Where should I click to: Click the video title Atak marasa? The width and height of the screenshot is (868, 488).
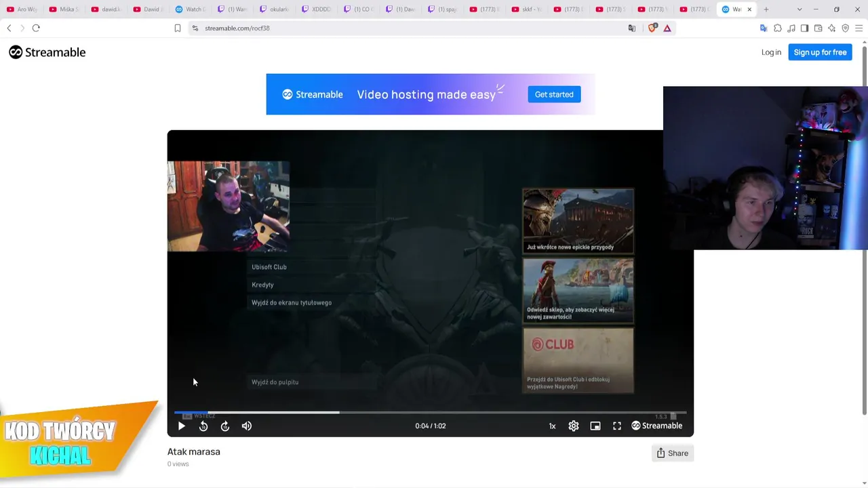click(194, 451)
